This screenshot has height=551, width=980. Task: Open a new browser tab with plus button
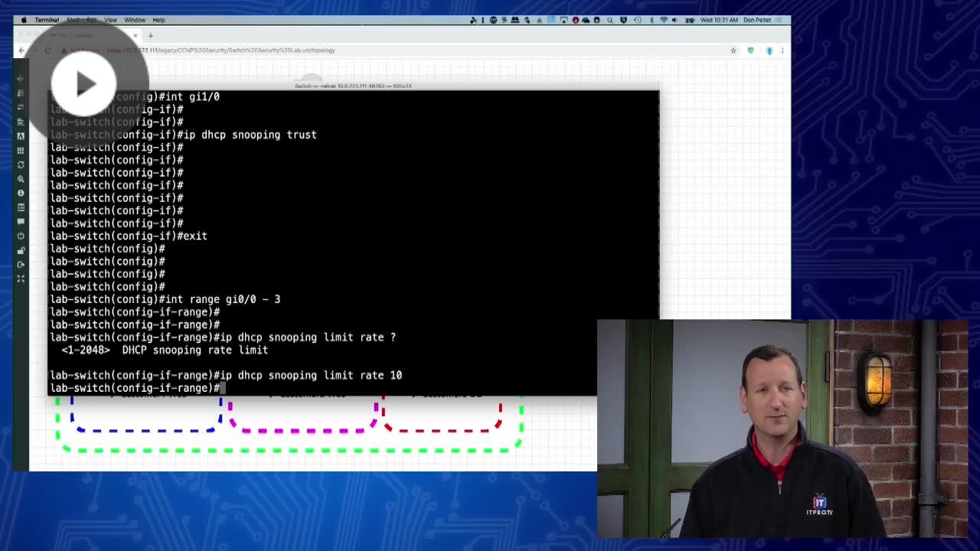pyautogui.click(x=150, y=35)
